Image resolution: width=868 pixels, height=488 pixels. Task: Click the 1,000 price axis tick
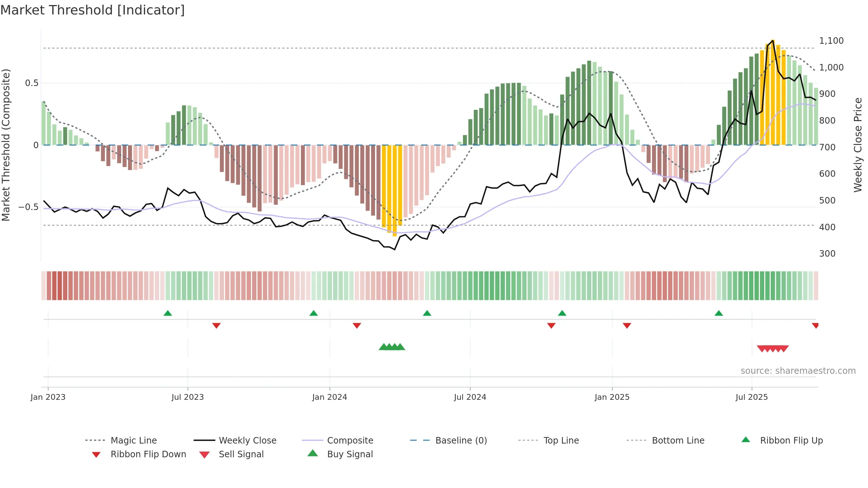coord(831,68)
